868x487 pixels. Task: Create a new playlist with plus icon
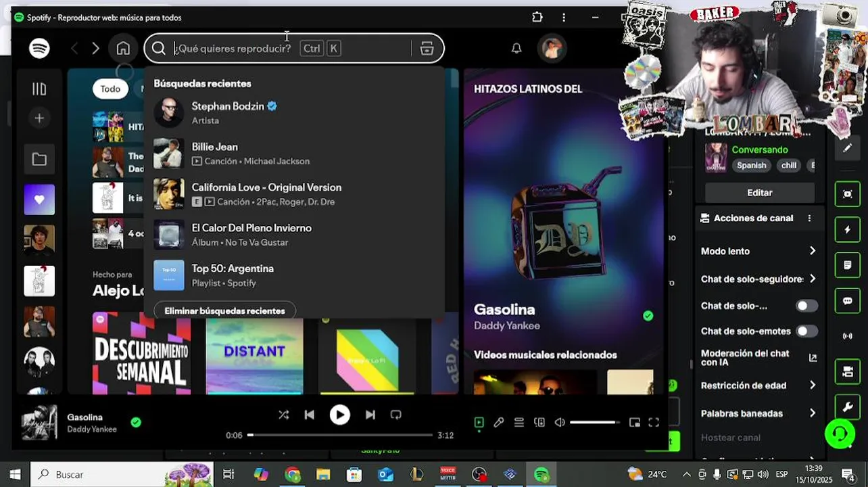pyautogui.click(x=39, y=118)
